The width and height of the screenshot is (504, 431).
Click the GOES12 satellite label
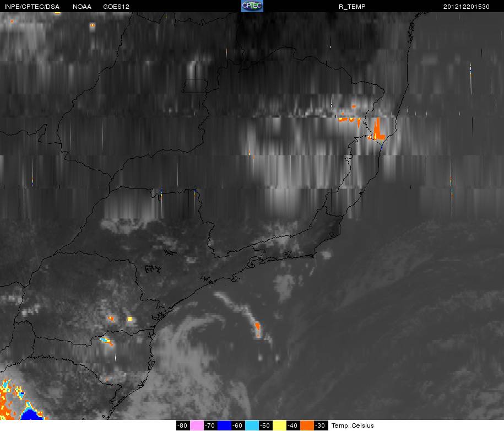pos(116,7)
